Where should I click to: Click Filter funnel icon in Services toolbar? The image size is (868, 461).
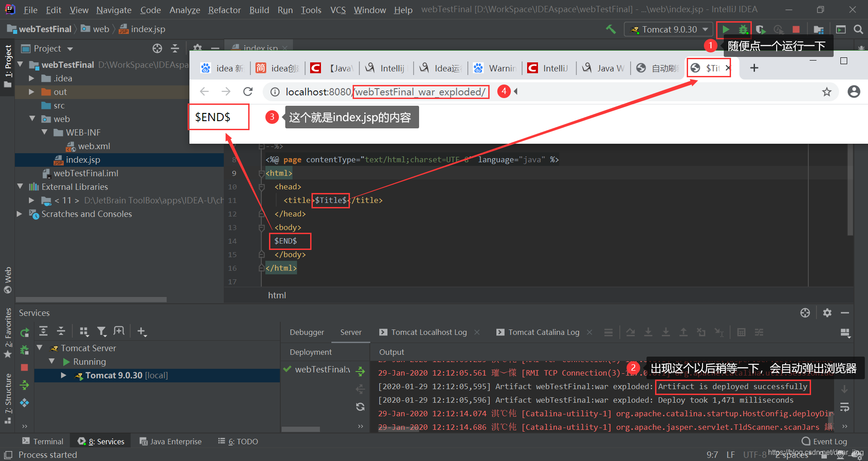[x=102, y=331]
